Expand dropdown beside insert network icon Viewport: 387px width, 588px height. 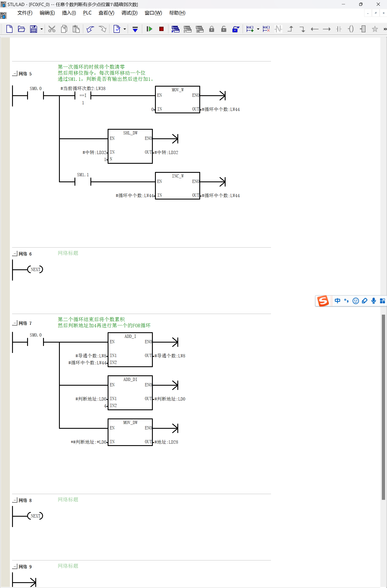click(x=258, y=29)
